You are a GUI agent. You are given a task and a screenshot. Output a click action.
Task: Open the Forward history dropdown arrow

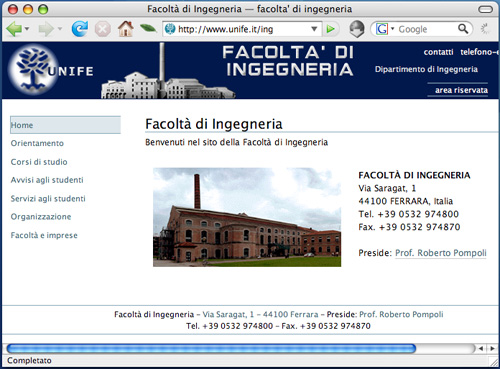coord(60,29)
